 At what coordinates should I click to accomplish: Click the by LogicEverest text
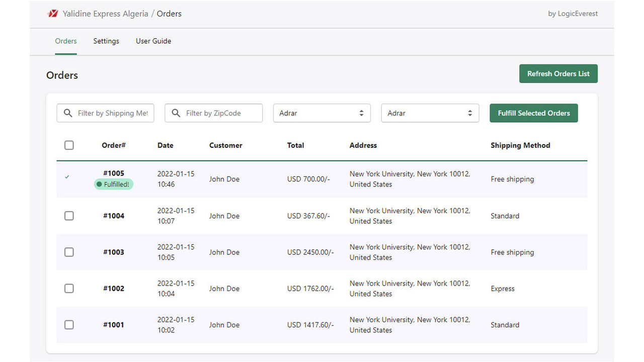click(573, 14)
